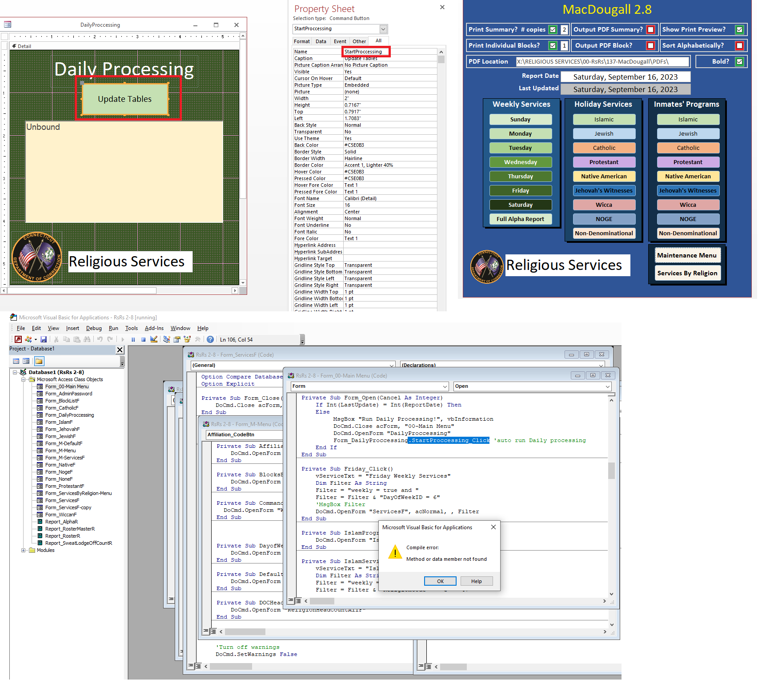
Task: Open the Full Alpha Report
Action: 520,219
